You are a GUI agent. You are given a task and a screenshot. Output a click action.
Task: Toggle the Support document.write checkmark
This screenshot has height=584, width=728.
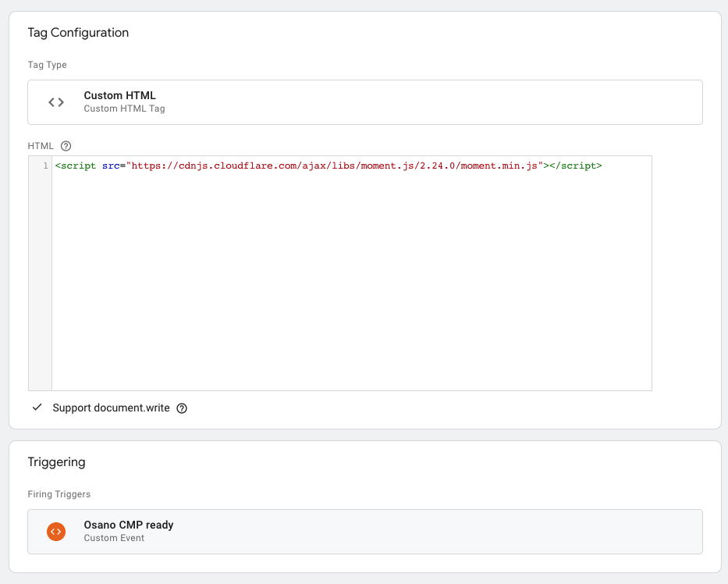(37, 408)
